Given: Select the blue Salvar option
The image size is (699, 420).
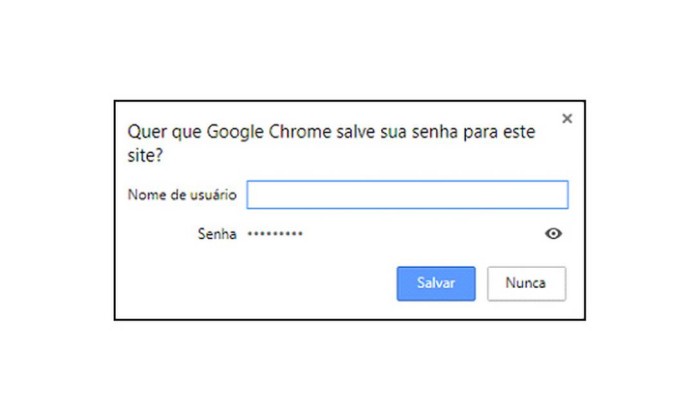Looking at the screenshot, I should click(436, 283).
